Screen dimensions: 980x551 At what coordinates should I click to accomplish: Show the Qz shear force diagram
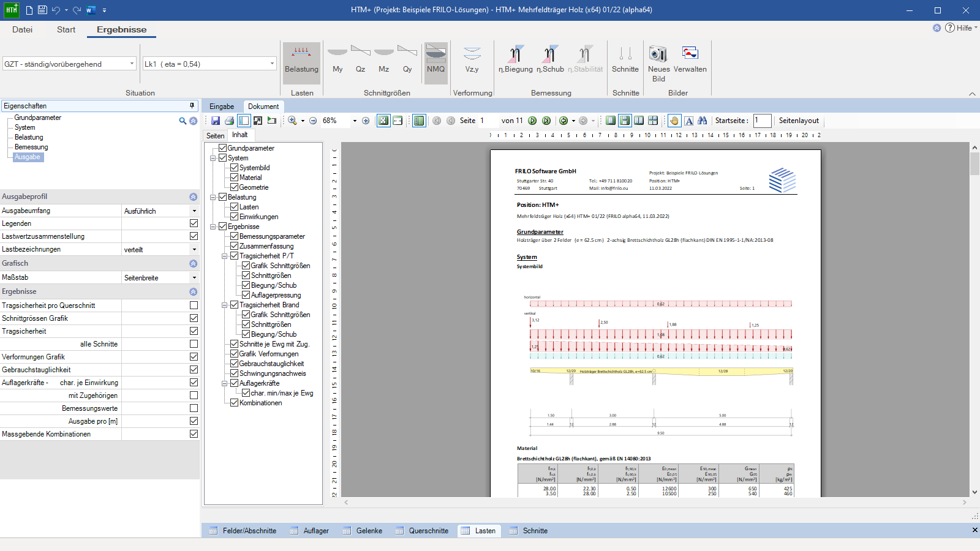(361, 59)
